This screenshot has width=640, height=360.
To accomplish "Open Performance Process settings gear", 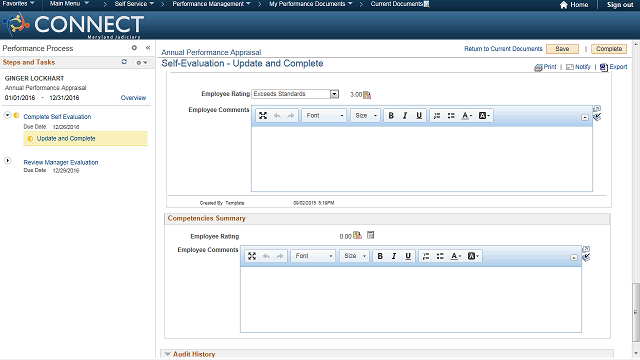I will (134, 48).
